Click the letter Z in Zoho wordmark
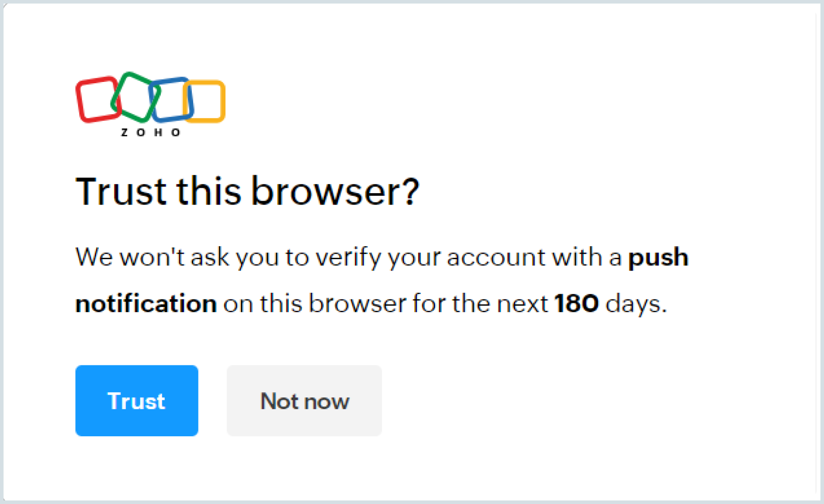824x504 pixels. click(x=124, y=132)
